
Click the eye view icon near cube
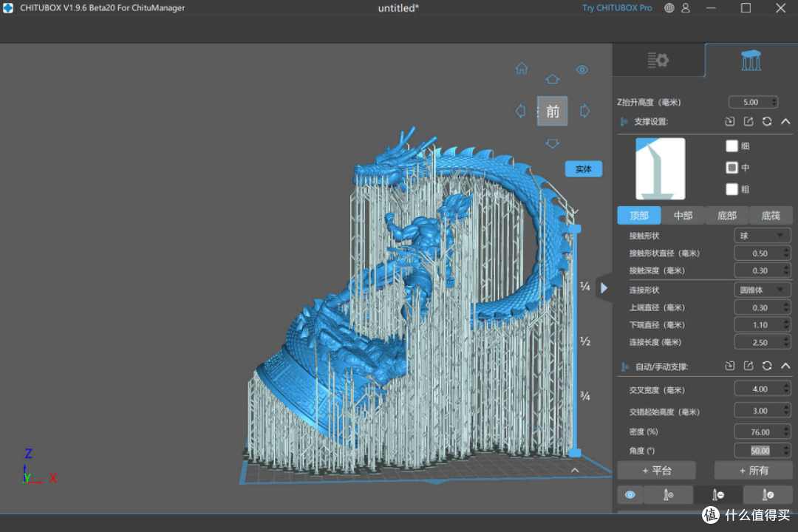coord(582,69)
